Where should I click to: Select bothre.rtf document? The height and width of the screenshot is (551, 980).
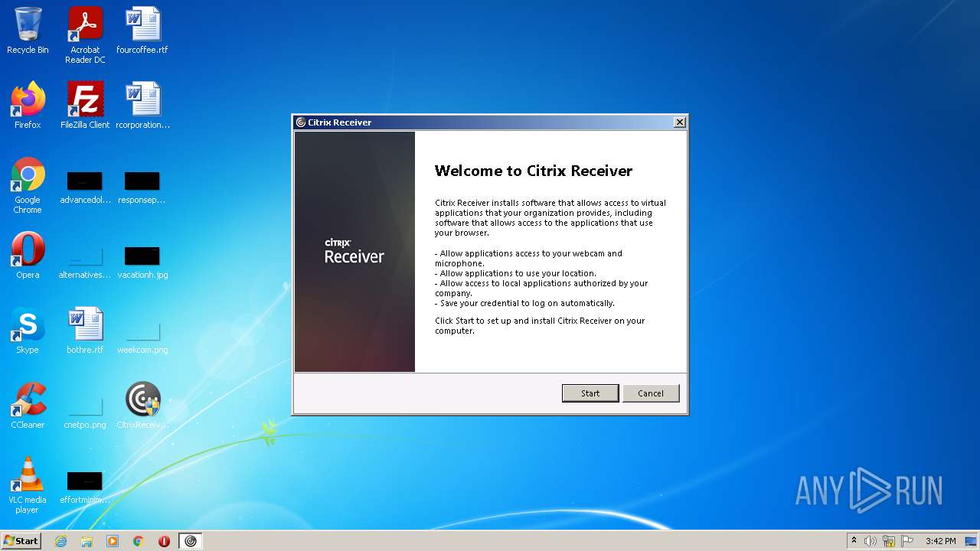pyautogui.click(x=85, y=331)
